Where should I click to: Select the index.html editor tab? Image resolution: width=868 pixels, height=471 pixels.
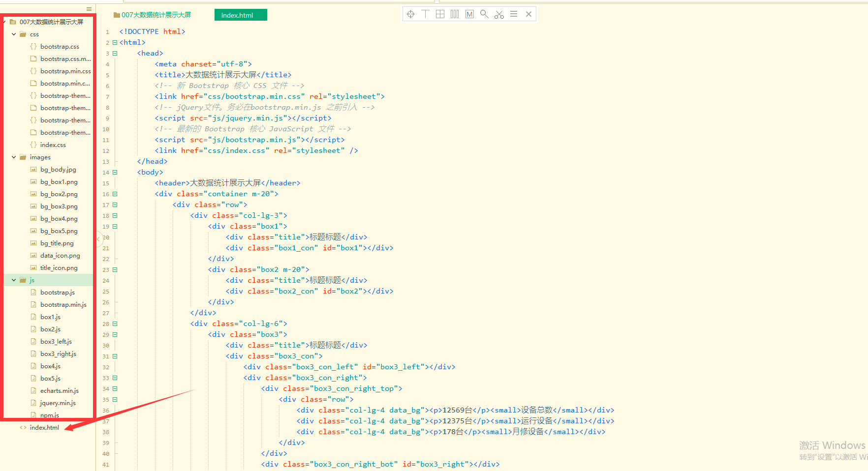[x=241, y=15]
